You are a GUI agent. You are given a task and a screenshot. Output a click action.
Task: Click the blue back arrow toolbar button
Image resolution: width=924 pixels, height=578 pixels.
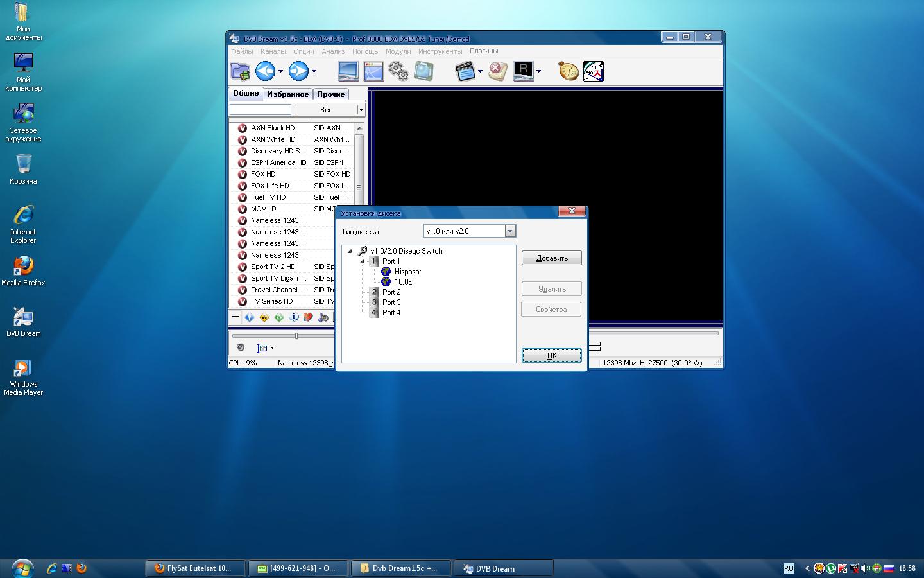(265, 71)
